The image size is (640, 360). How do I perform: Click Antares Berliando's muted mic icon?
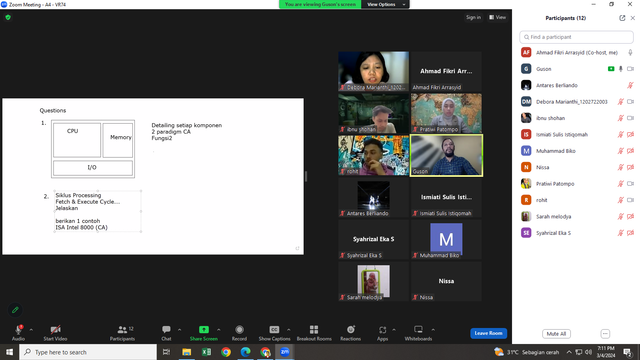tap(630, 85)
